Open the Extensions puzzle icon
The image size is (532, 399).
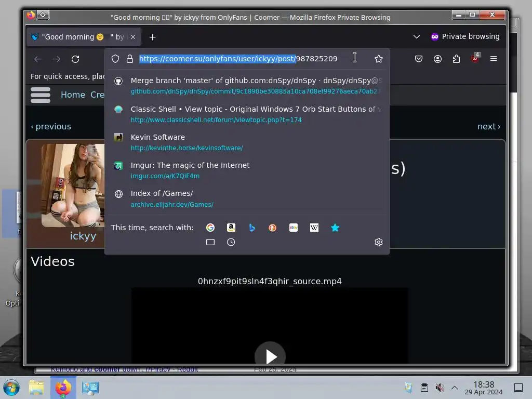tap(456, 59)
